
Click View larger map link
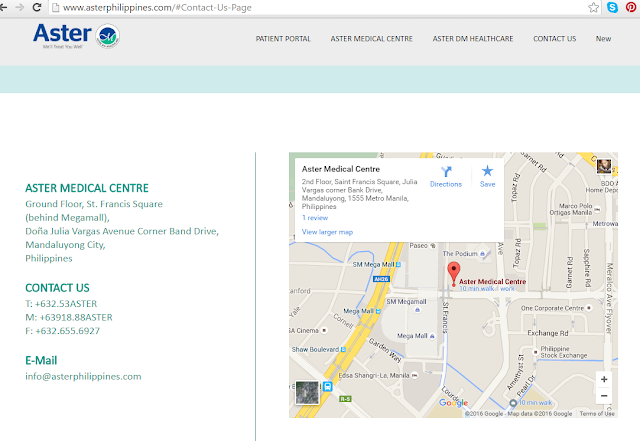(327, 232)
